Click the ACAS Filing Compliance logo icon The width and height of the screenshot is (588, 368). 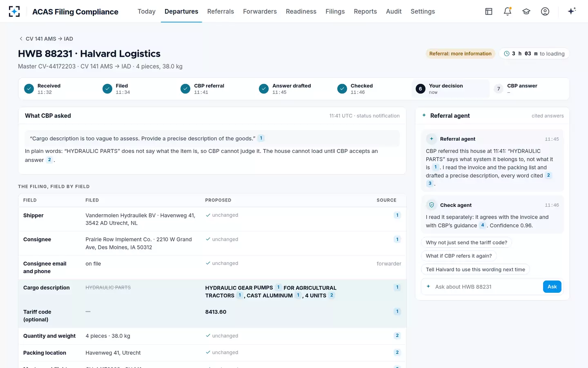point(14,11)
